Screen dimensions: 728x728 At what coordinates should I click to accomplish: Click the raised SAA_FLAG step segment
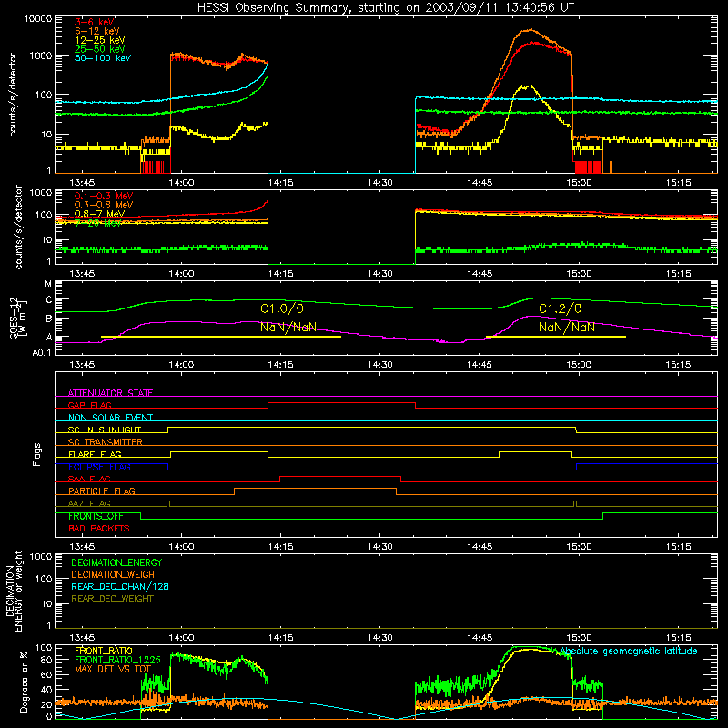pos(340,476)
